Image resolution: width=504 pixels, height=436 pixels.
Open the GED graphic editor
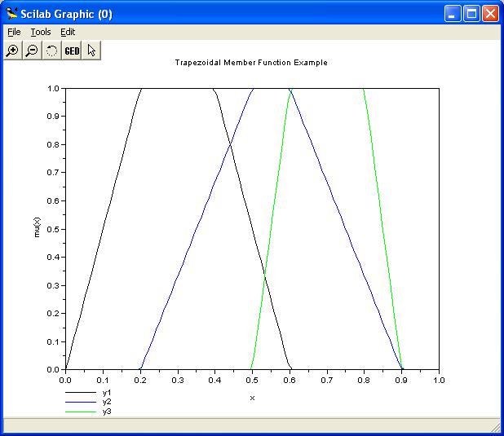(72, 51)
